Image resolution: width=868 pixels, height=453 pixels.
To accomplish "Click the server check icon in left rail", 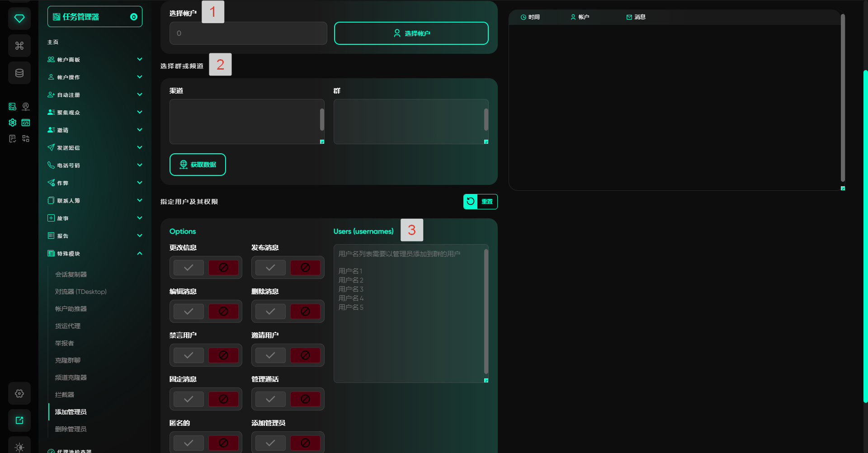I will 12,107.
